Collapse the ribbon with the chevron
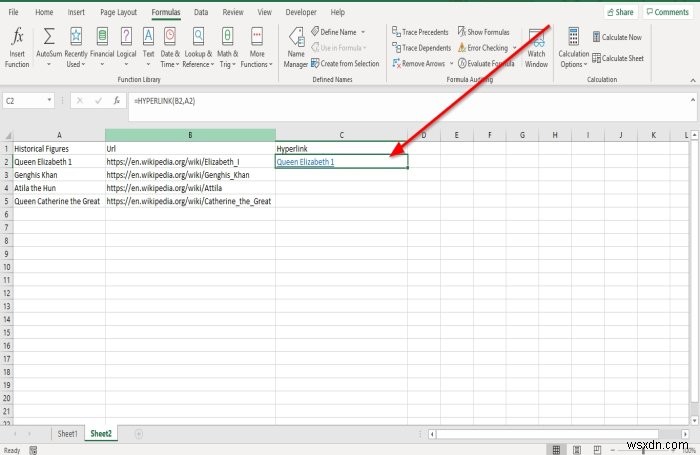 [x=693, y=80]
